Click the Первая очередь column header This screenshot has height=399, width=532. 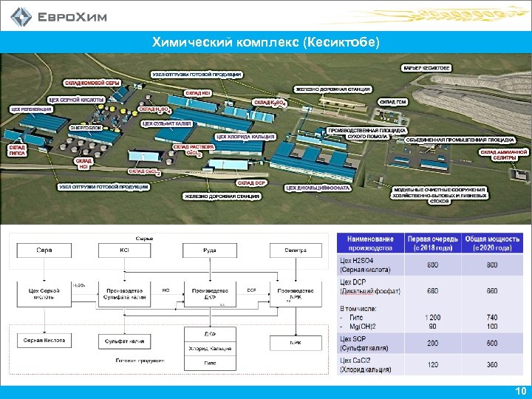tap(433, 243)
